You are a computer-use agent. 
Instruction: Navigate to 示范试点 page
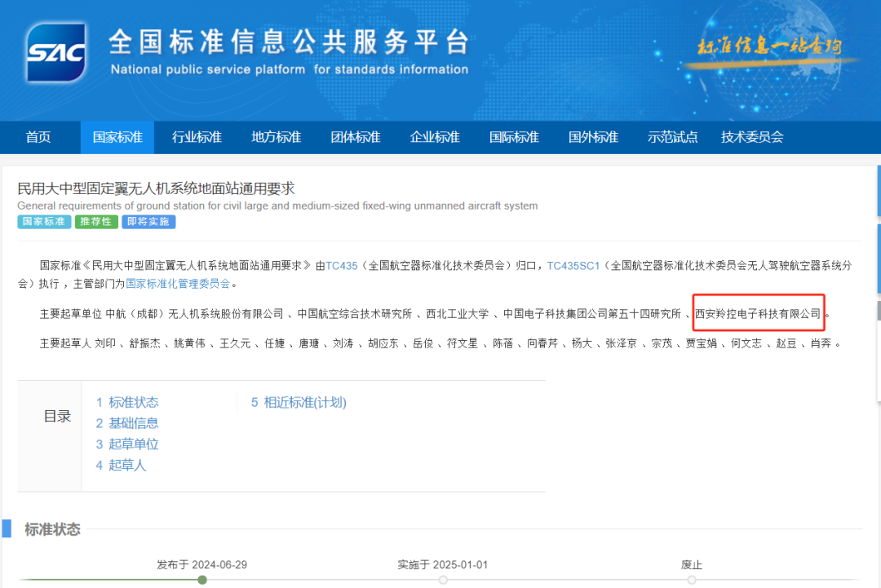point(672,137)
